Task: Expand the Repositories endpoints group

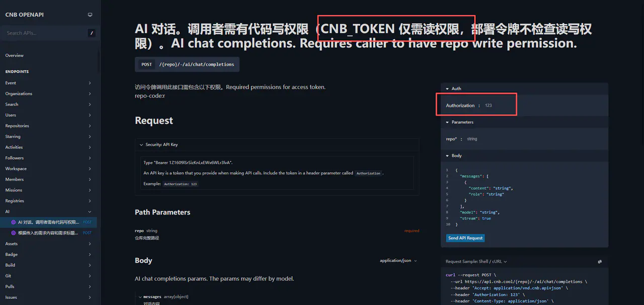Action: tap(48, 126)
